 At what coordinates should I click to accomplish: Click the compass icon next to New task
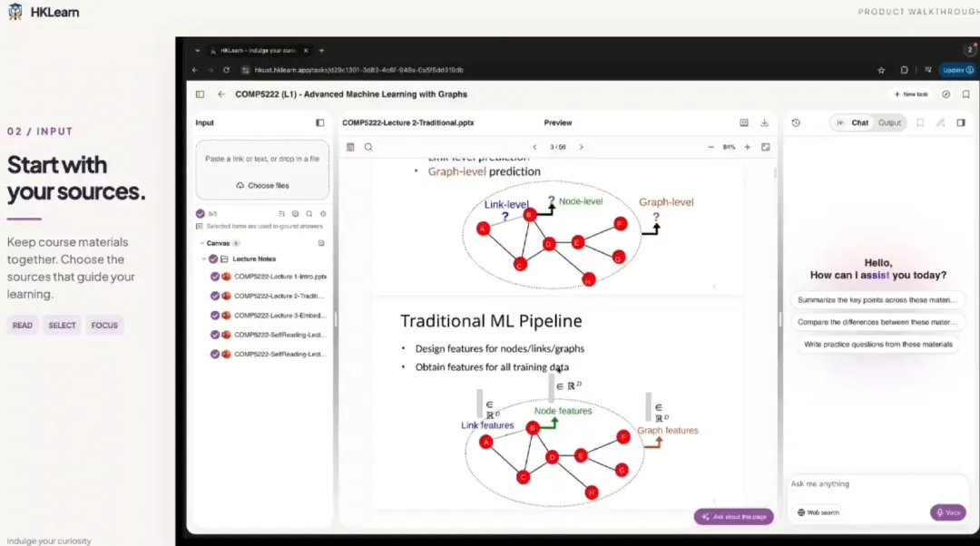(x=946, y=94)
